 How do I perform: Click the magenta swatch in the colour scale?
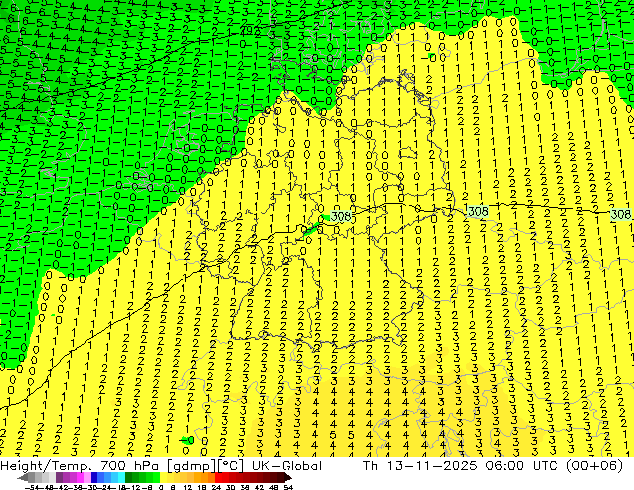80,478
